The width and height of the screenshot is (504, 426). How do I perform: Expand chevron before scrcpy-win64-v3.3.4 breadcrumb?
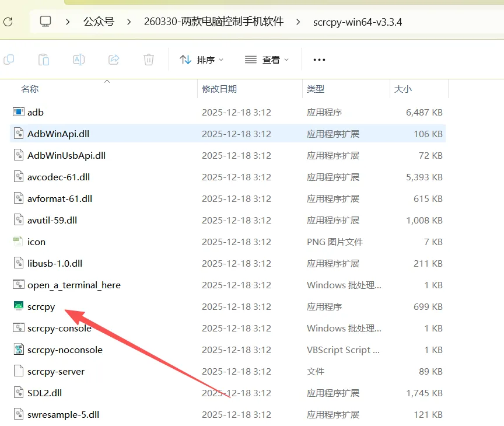298,22
